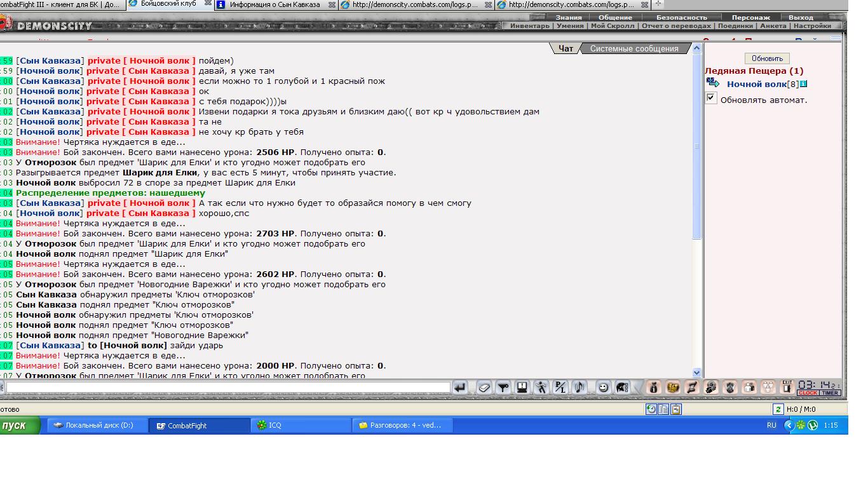The image size is (868, 488).
Task: Click the running figure icon in chat toolbar
Action: (541, 387)
